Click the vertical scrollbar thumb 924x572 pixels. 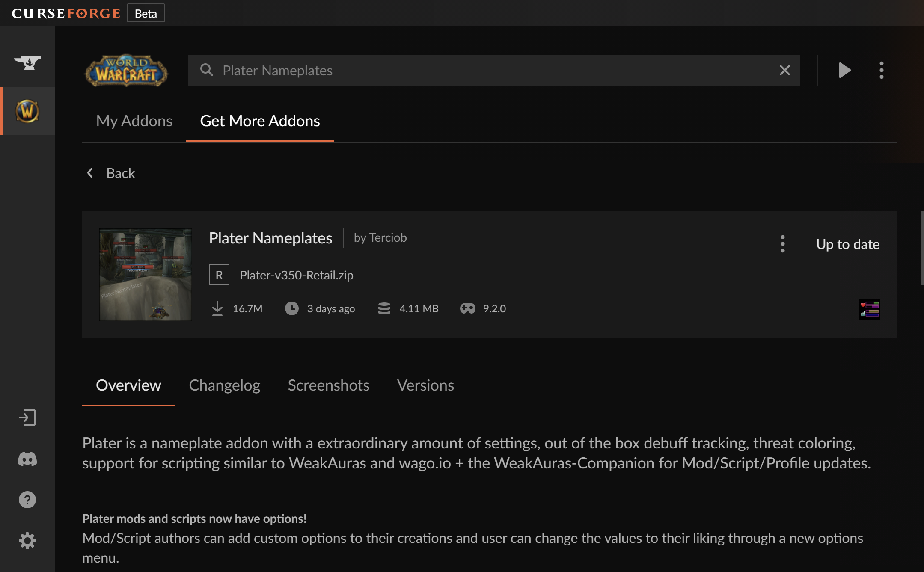coord(922,248)
